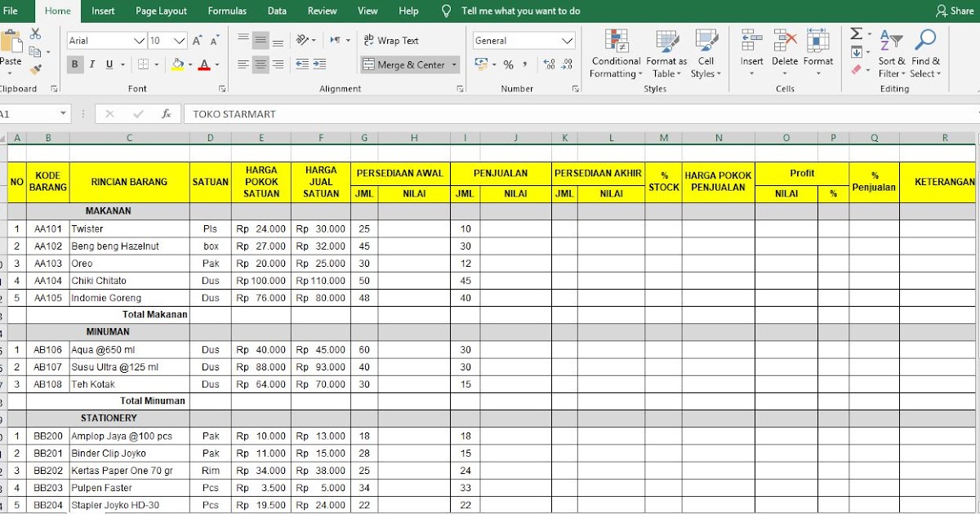Image resolution: width=980 pixels, height=514 pixels.
Task: Click the red Font Color button
Action: click(x=204, y=64)
